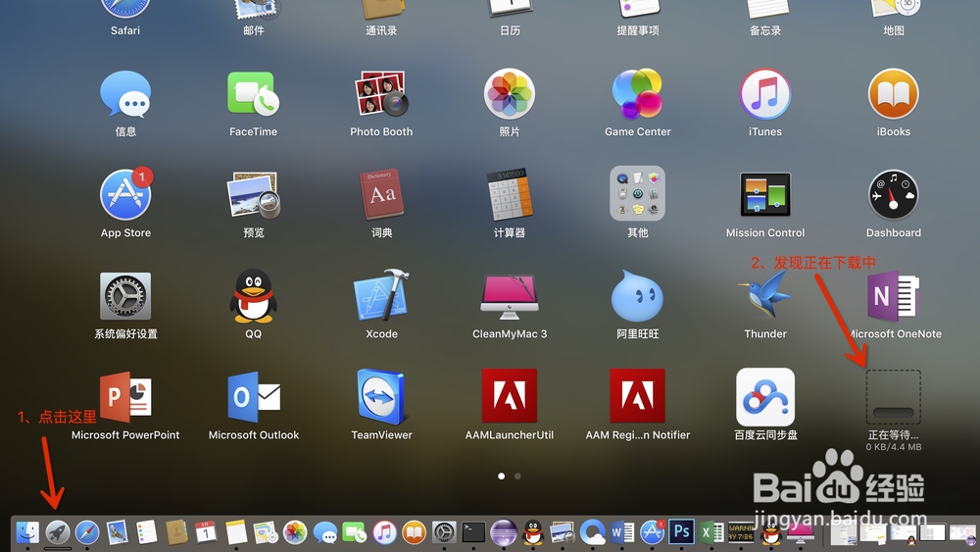Open Terminal in the Dock
Screen dimensions: 980x552
point(473,532)
